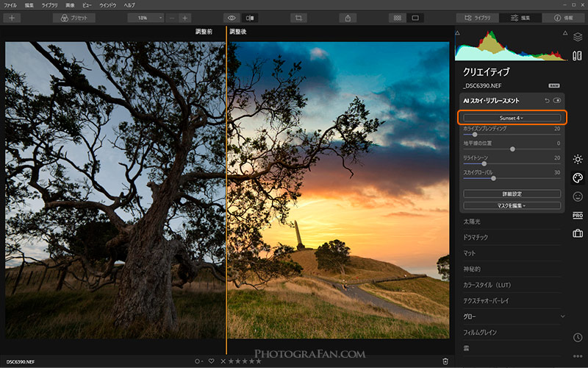Delete the photo with trash icon
Screen dimensions: 588x368
[x=445, y=361]
